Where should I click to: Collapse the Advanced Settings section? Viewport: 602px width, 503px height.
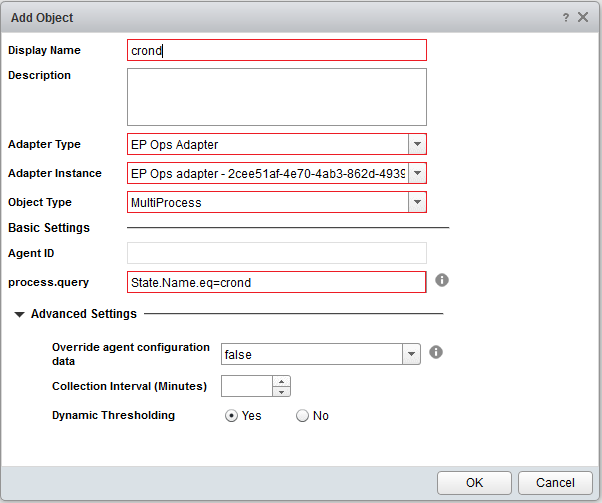[21, 314]
